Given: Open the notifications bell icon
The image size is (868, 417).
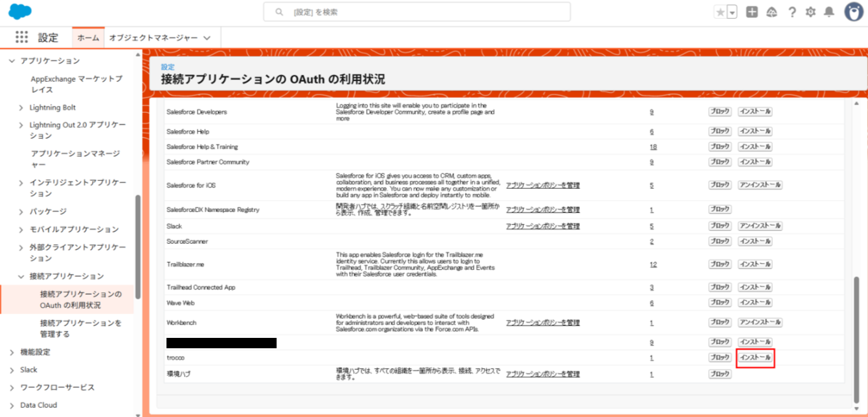Looking at the screenshot, I should (x=829, y=12).
